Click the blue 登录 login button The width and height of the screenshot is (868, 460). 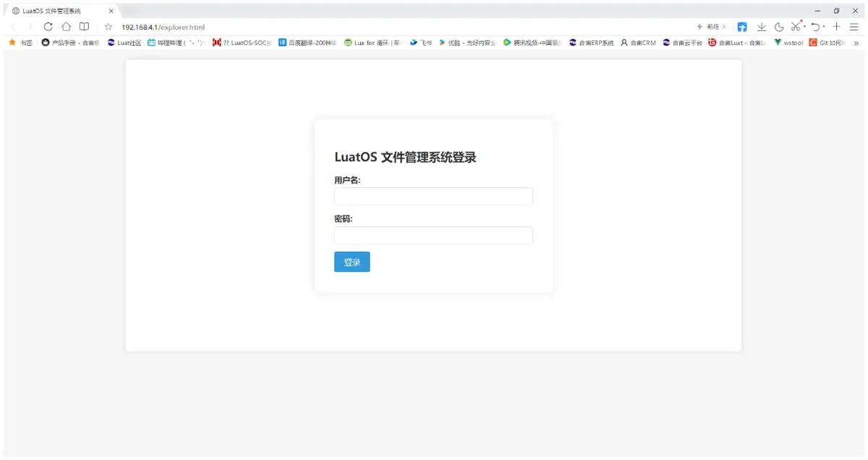pyautogui.click(x=352, y=262)
